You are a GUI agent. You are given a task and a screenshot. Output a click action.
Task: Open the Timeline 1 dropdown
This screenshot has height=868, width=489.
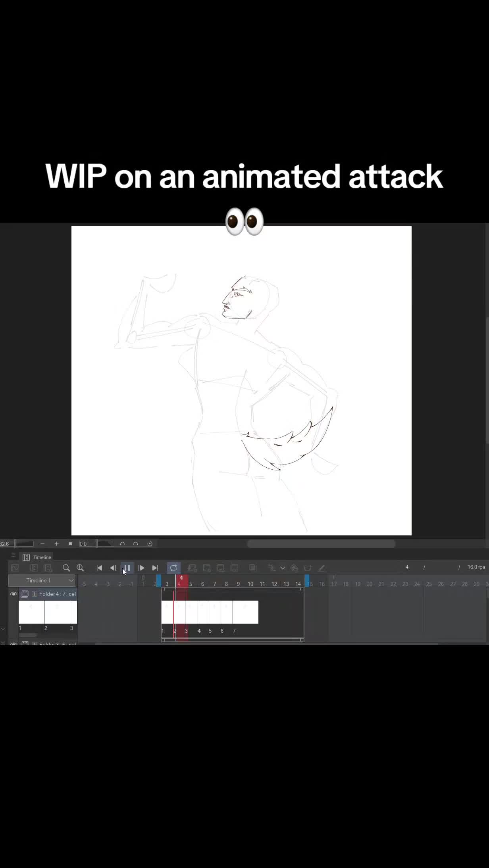pos(42,580)
